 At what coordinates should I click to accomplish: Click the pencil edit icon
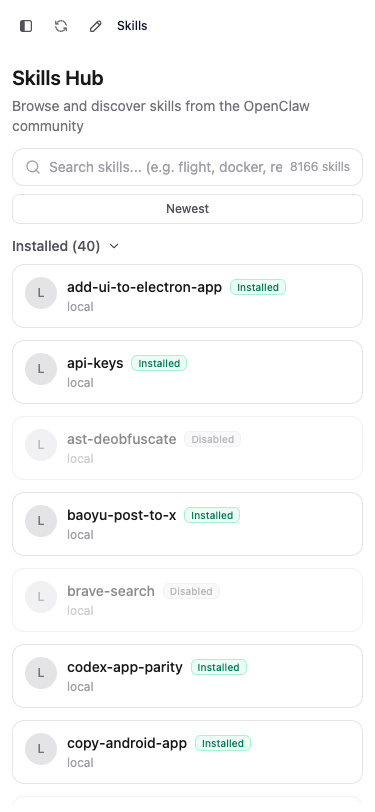(x=96, y=26)
